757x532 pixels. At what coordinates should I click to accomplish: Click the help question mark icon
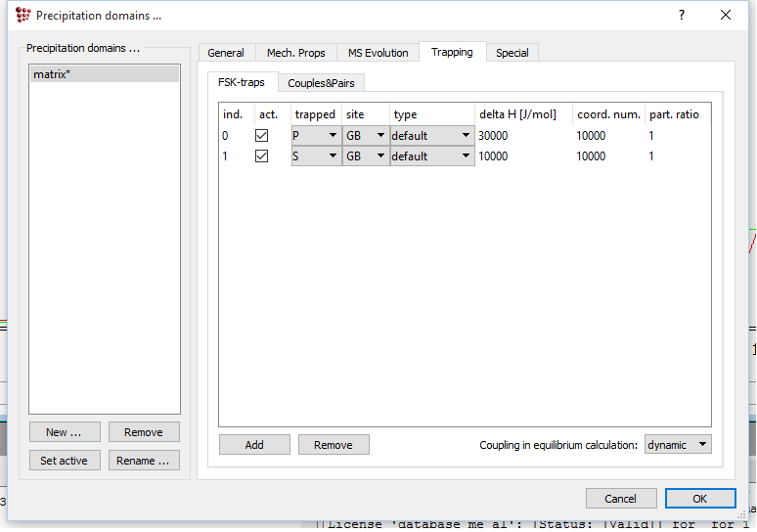(x=682, y=15)
